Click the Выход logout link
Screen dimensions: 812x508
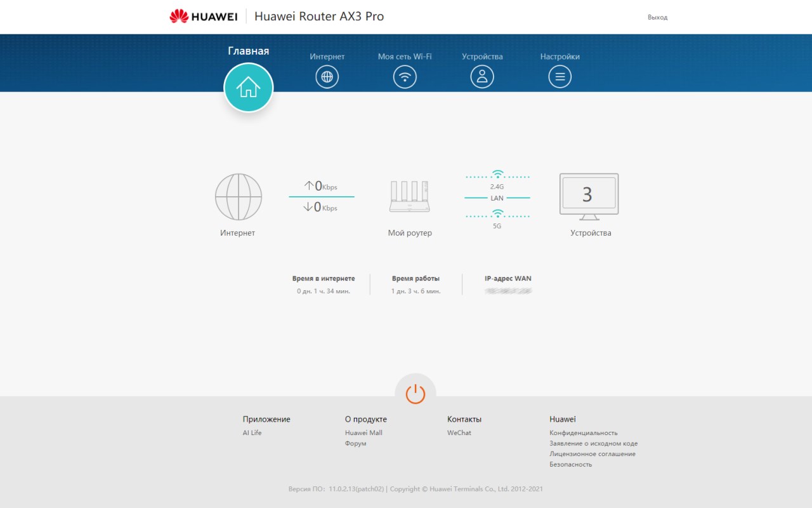point(658,17)
